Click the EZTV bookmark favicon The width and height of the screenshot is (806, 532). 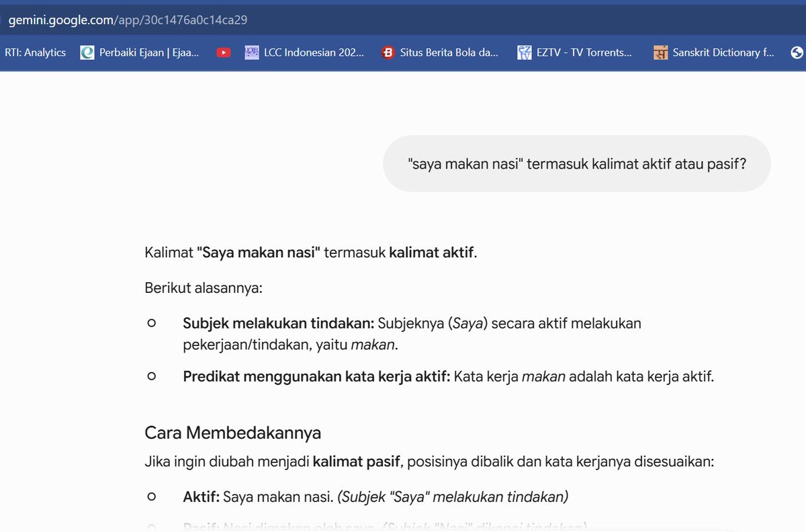tap(525, 52)
